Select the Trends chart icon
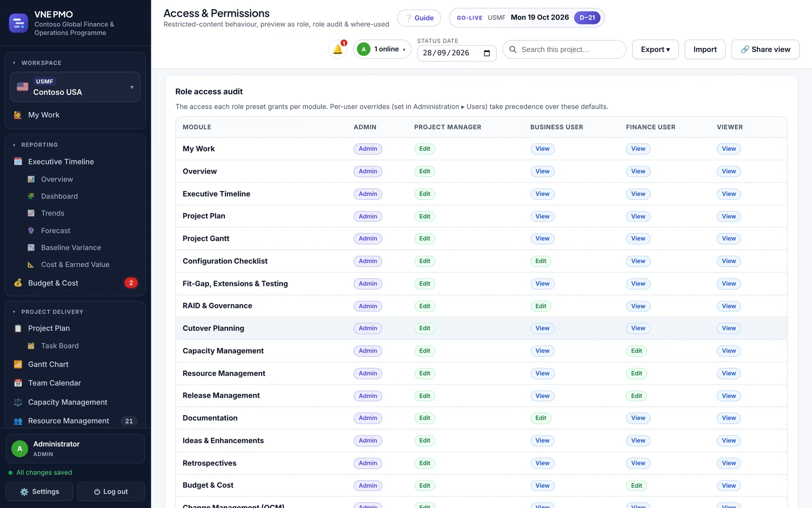The image size is (812, 508). coord(31,213)
